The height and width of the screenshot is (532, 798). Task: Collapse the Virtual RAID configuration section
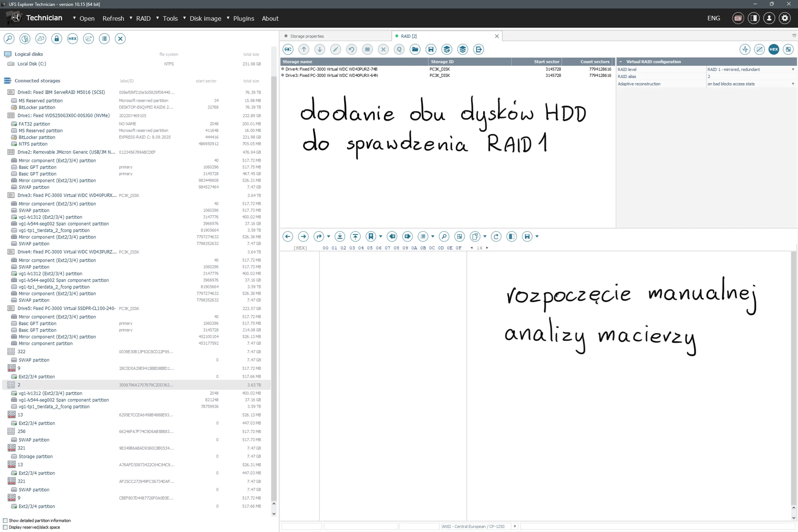(x=621, y=62)
